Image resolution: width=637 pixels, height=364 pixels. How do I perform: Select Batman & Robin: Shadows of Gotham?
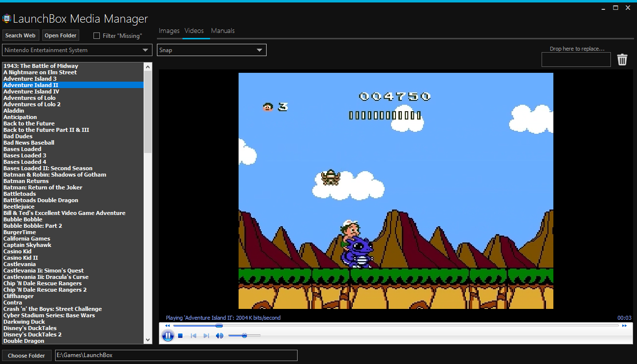[x=55, y=175]
